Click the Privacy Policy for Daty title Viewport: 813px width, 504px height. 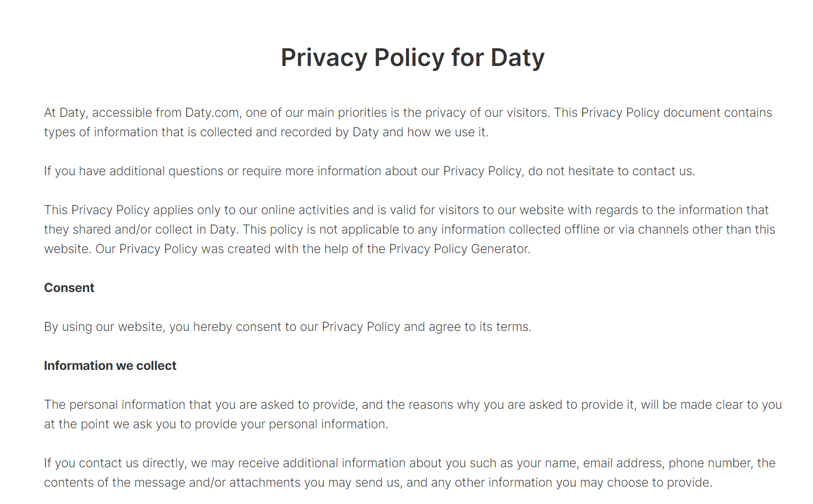click(412, 58)
